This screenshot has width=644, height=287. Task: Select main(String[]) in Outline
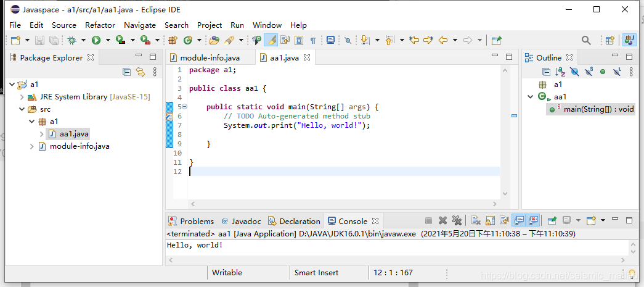[592, 109]
